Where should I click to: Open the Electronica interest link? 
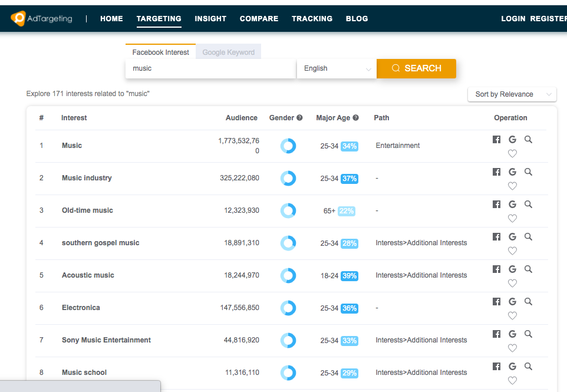[81, 308]
